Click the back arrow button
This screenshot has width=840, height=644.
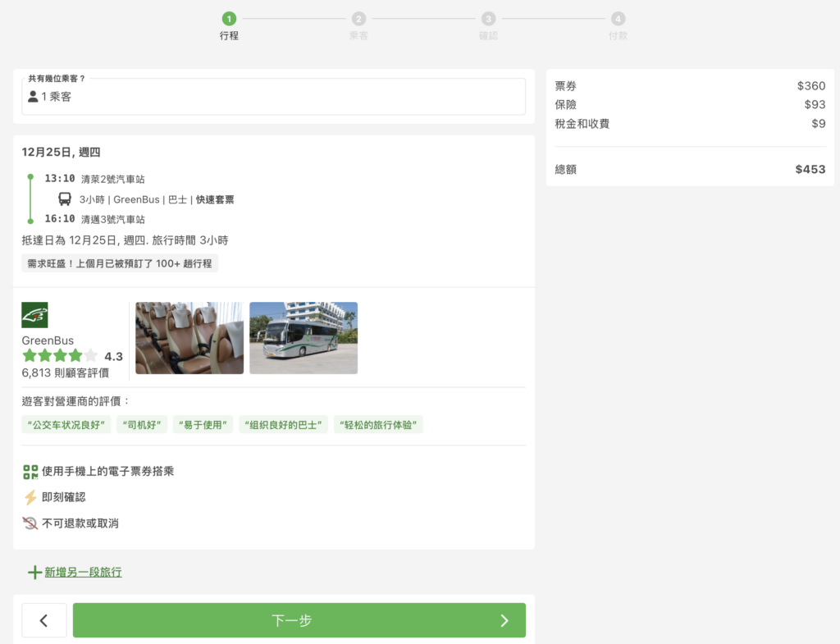[x=43, y=620]
